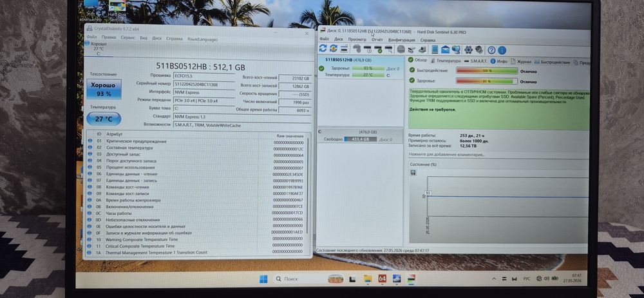Click Hard Disk Sentinel taskbar icon

(x=411, y=279)
